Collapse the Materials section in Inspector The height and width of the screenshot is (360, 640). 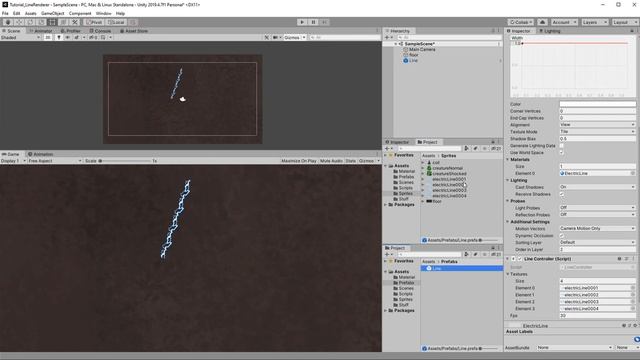pyautogui.click(x=508, y=160)
